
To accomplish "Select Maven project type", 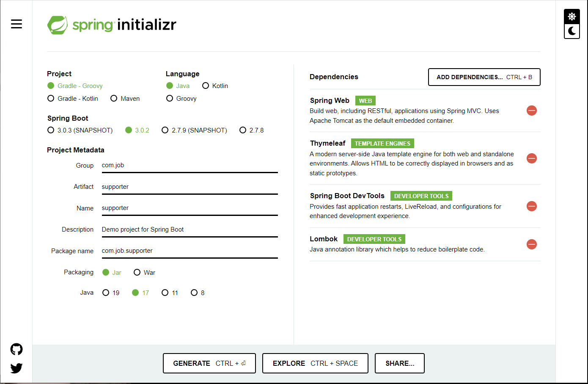I will point(125,99).
